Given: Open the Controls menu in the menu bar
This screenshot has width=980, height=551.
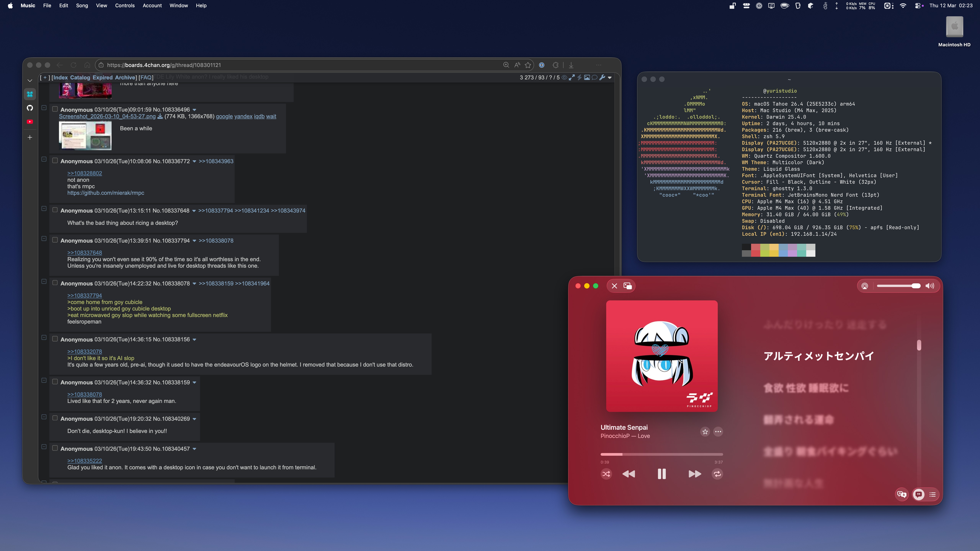Looking at the screenshot, I should (125, 5).
